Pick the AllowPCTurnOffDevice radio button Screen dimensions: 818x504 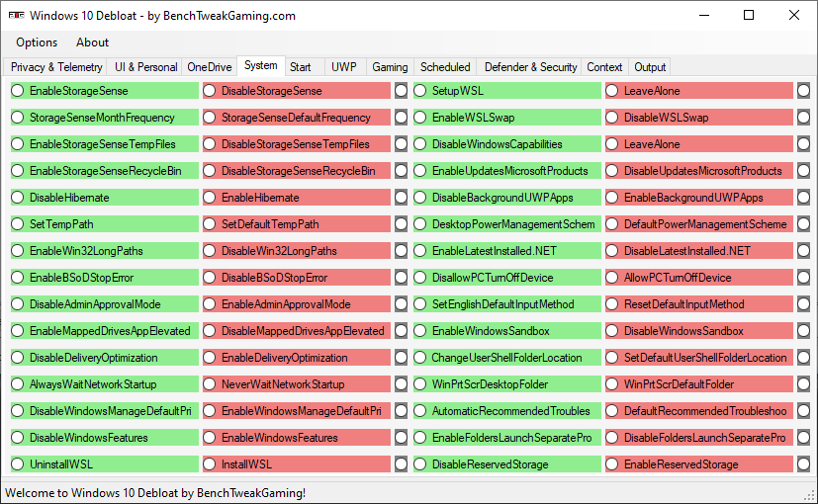(699, 278)
